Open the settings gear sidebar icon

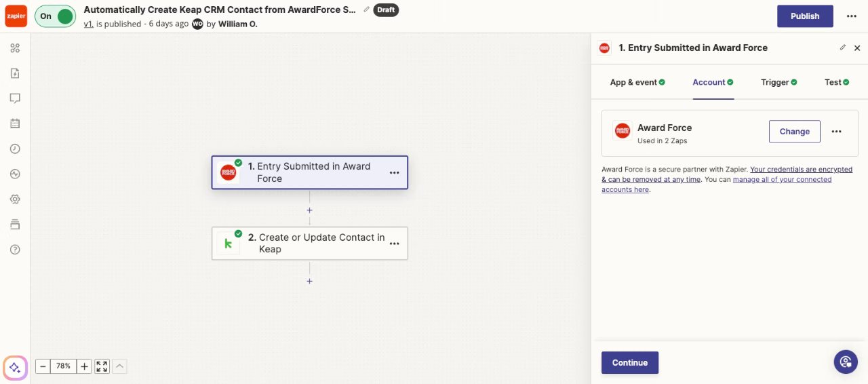coord(15,199)
